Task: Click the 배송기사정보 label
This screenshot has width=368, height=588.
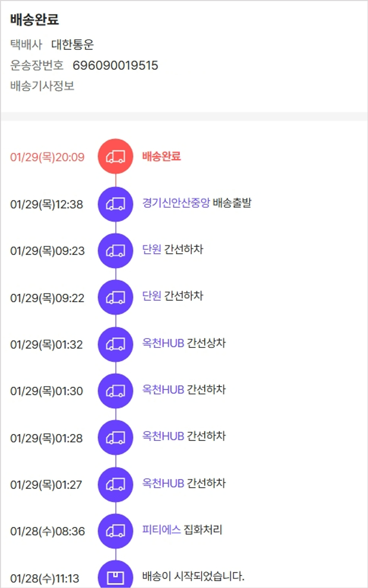Action: click(42, 86)
